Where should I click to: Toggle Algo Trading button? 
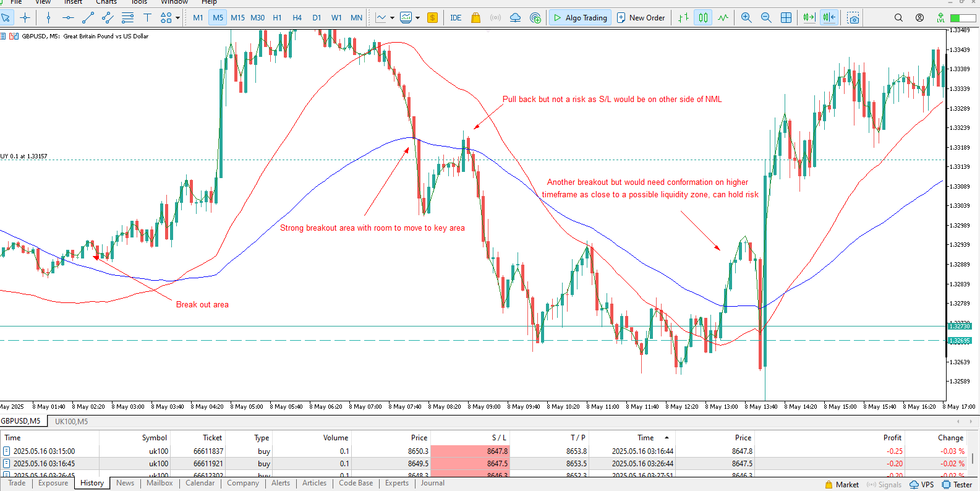580,18
